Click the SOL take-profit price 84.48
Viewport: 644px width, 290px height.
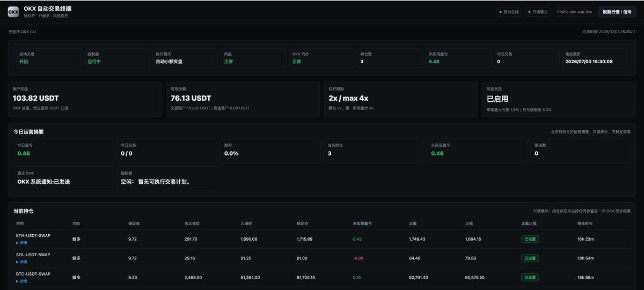coord(414,258)
